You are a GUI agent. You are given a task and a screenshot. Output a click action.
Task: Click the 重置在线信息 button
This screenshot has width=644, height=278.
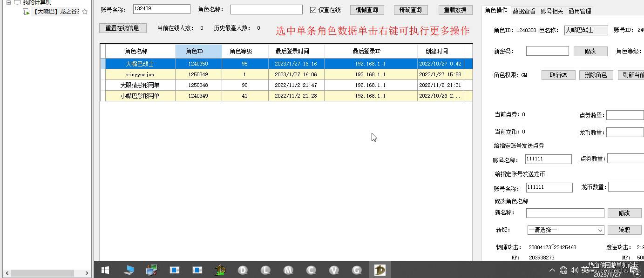122,28
